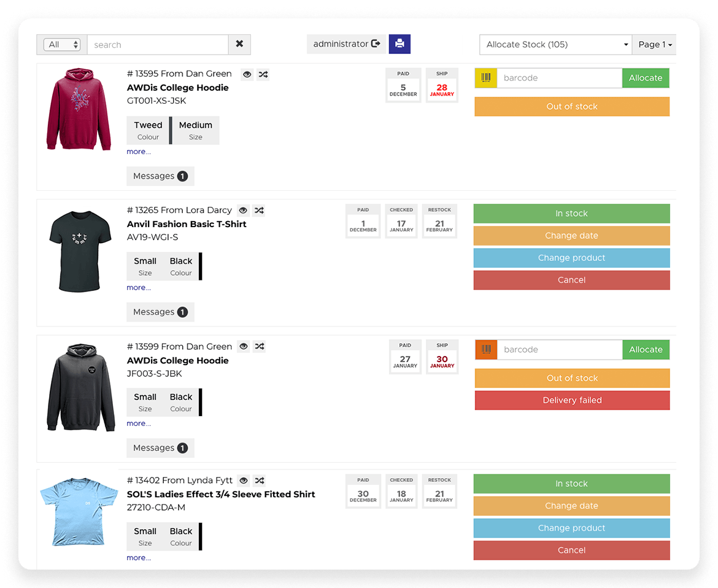The image size is (718, 588).
Task: Expand the Allocate Stock (105) dropdown
Action: [x=554, y=44]
